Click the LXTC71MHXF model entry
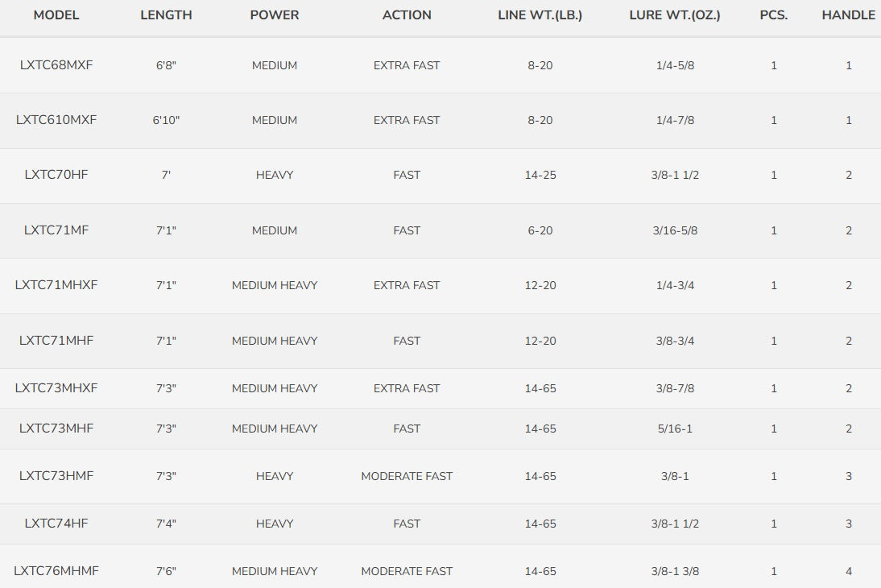Viewport: 881px width, 588px height. 56,285
